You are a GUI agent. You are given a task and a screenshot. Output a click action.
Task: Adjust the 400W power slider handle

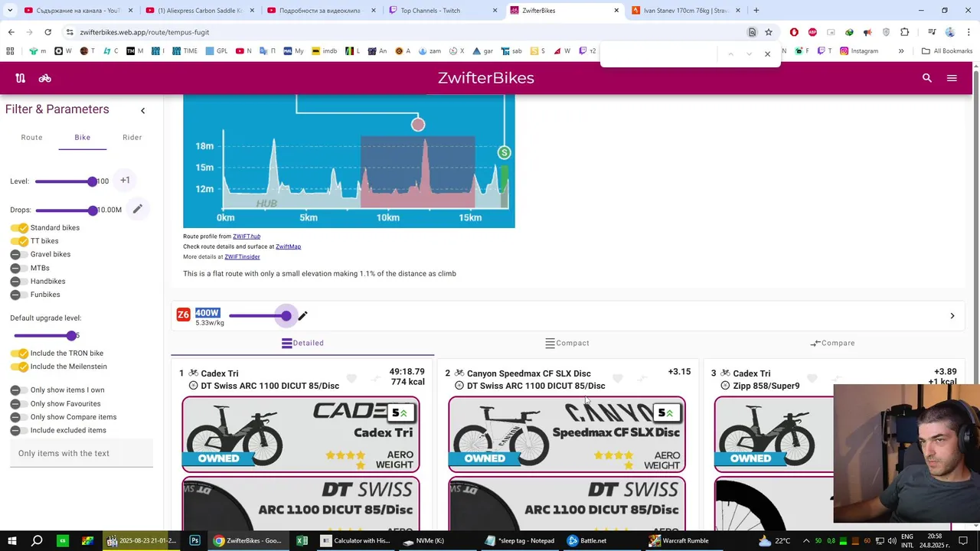point(286,315)
